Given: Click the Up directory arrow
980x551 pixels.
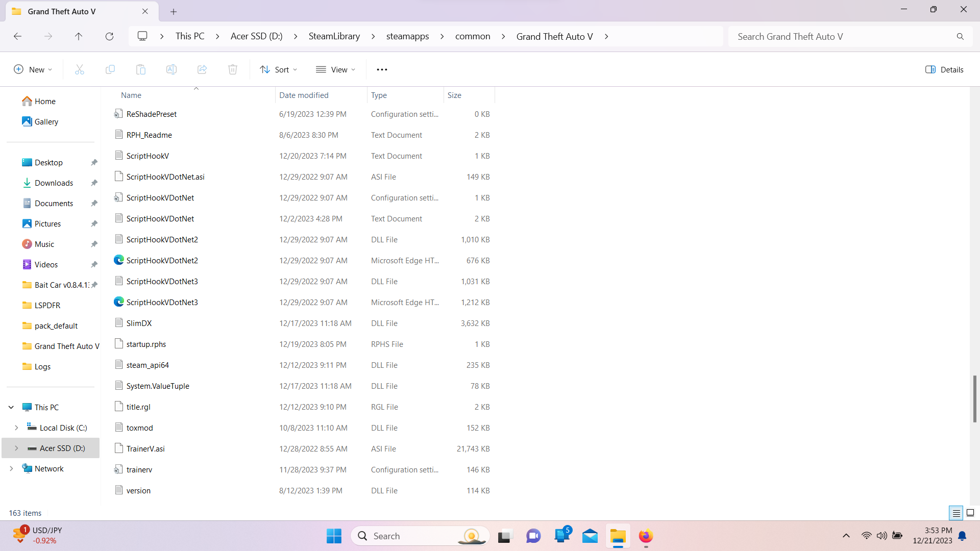Looking at the screenshot, I should (79, 36).
